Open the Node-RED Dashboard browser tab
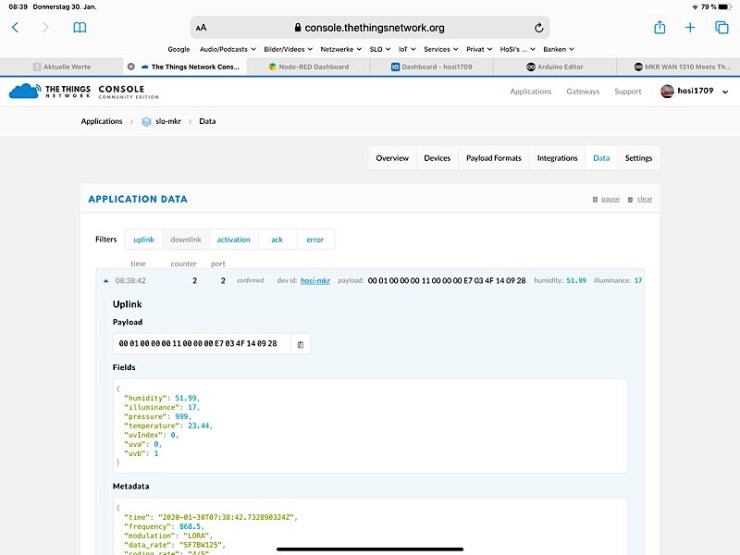Viewport: 740px width, 555px height. tap(309, 67)
